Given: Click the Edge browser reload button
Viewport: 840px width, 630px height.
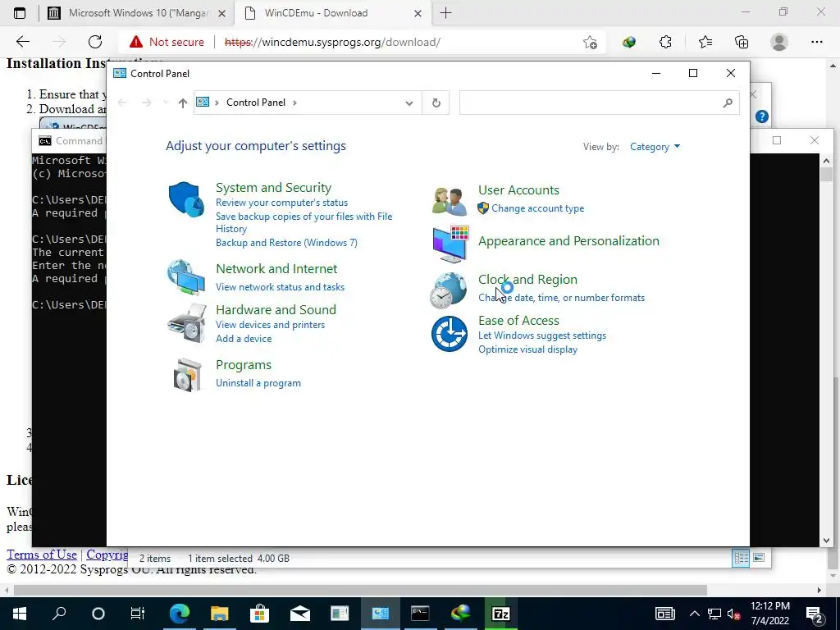Looking at the screenshot, I should (x=95, y=42).
